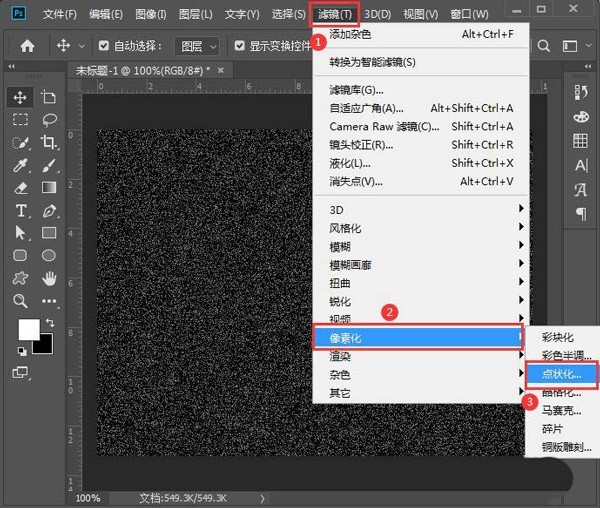Screen dimensions: 600x508
Task: Toggle the 显示变换控件 checkbox
Action: [x=240, y=46]
